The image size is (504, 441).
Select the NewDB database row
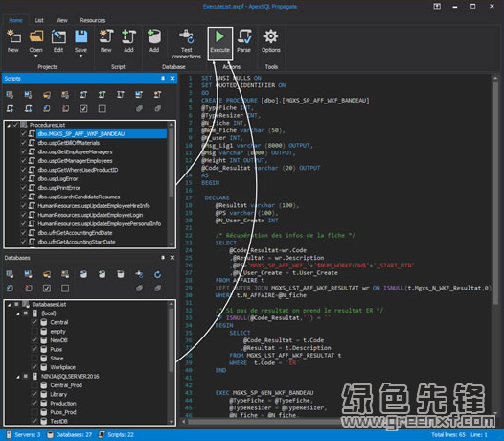58,340
